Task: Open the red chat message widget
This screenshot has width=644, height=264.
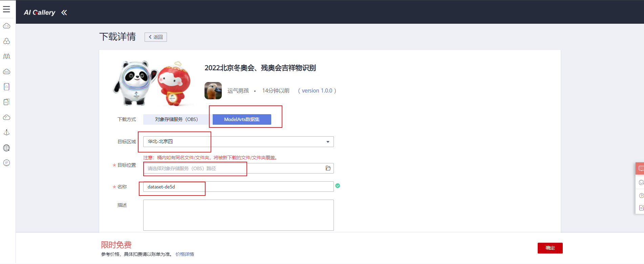Action: [x=641, y=168]
